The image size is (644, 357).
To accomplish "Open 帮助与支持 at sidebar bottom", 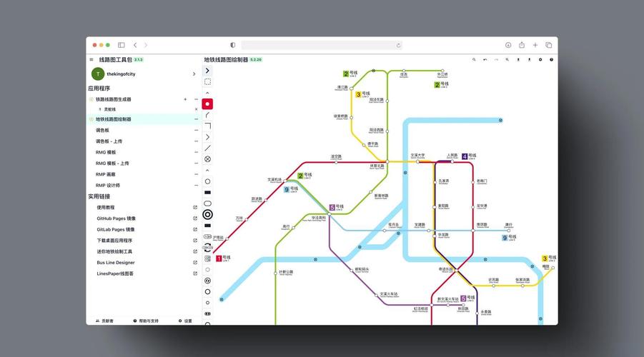I will click(x=146, y=321).
